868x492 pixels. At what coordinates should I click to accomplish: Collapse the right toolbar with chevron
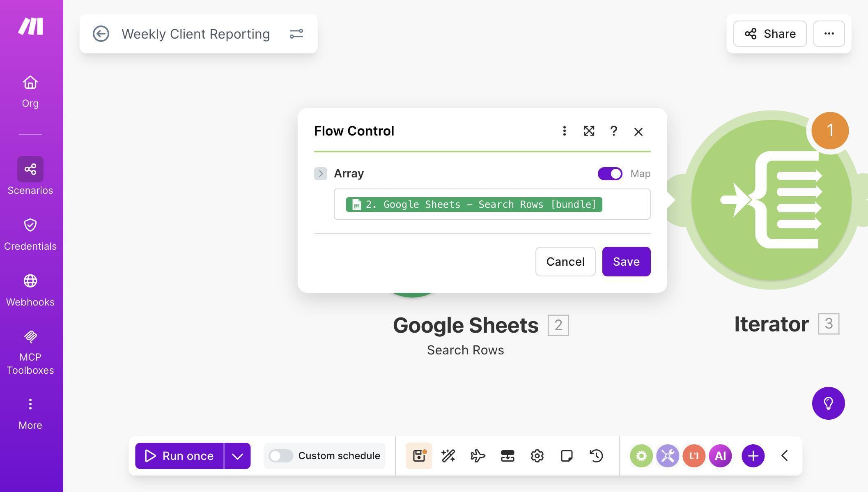[x=785, y=455]
